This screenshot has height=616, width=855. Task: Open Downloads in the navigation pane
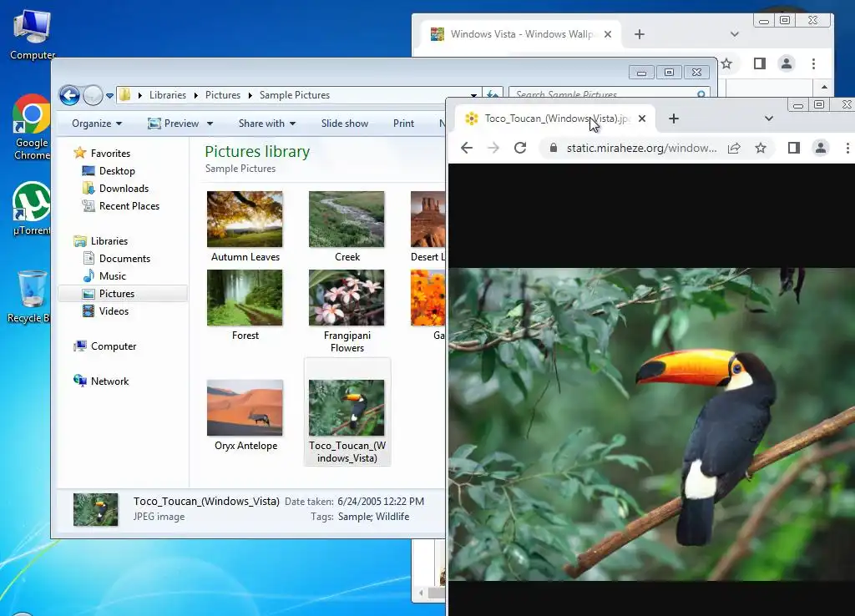tap(115, 188)
